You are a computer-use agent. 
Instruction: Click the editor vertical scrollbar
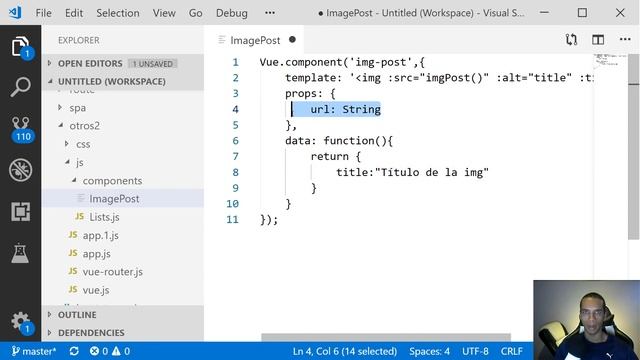coord(633,147)
